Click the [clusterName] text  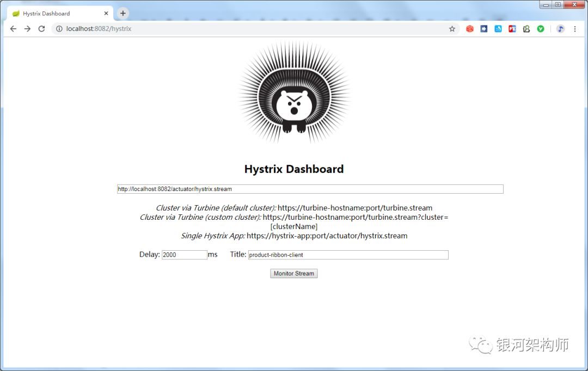pos(294,227)
